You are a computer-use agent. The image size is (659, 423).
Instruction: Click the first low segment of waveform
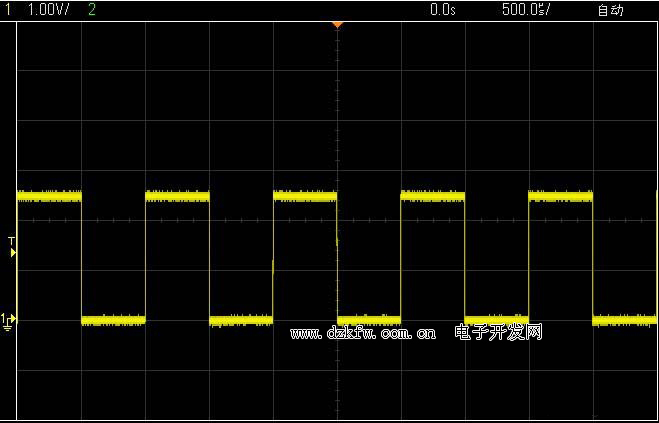tap(113, 320)
